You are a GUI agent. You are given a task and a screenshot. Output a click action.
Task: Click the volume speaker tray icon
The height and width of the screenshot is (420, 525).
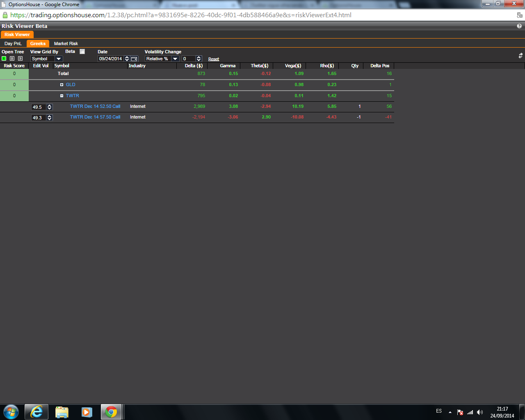click(x=480, y=412)
